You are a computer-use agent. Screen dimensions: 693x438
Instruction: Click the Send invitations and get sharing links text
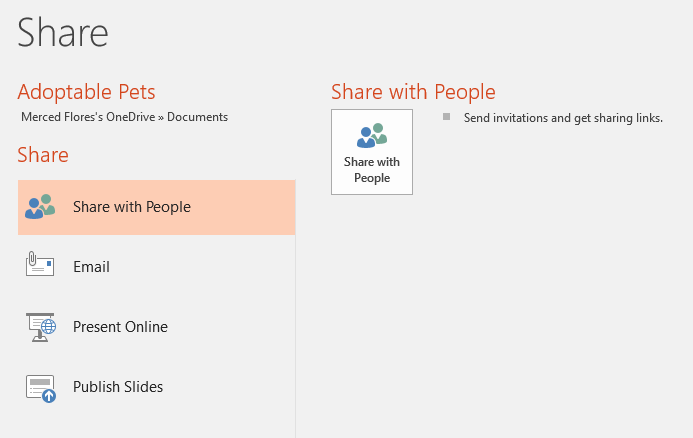point(563,117)
